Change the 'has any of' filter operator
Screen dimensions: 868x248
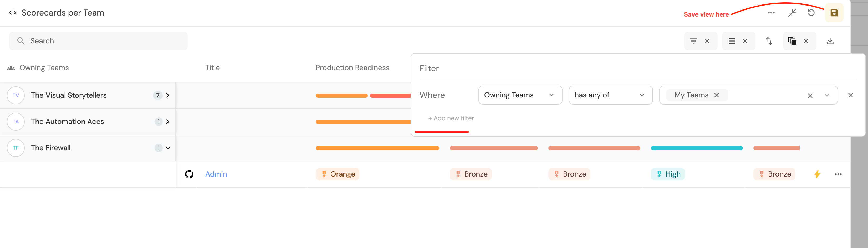pyautogui.click(x=611, y=95)
